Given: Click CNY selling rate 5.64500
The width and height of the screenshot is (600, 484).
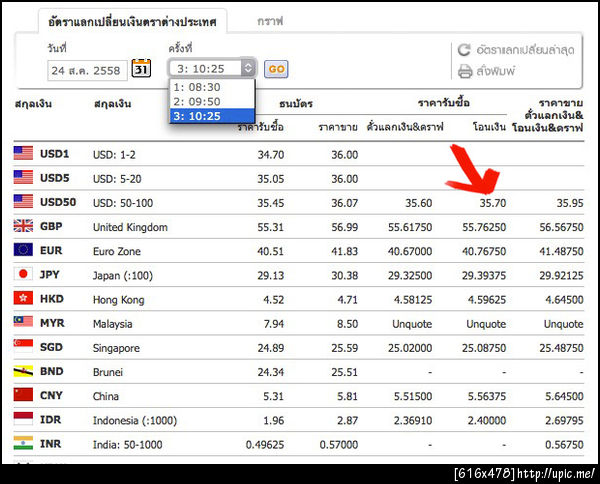Looking at the screenshot, I should pyautogui.click(x=564, y=396).
